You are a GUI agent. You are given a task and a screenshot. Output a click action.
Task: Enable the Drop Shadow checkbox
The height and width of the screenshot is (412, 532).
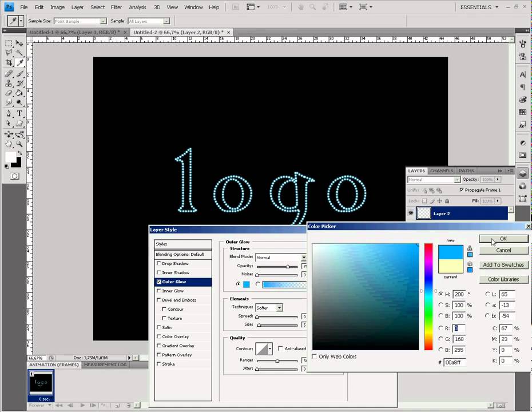(x=159, y=264)
